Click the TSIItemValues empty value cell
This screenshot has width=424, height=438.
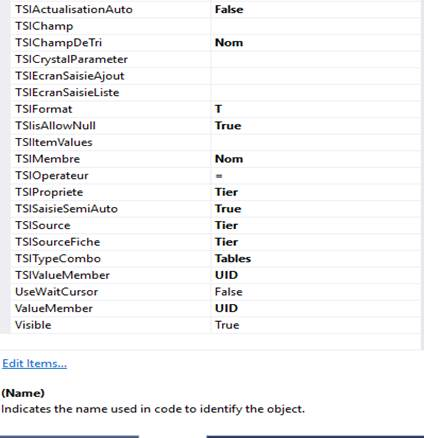coord(316,142)
